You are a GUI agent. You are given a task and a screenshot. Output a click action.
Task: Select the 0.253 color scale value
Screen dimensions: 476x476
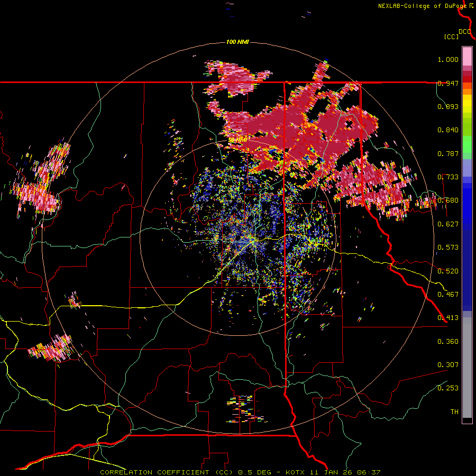448,388
